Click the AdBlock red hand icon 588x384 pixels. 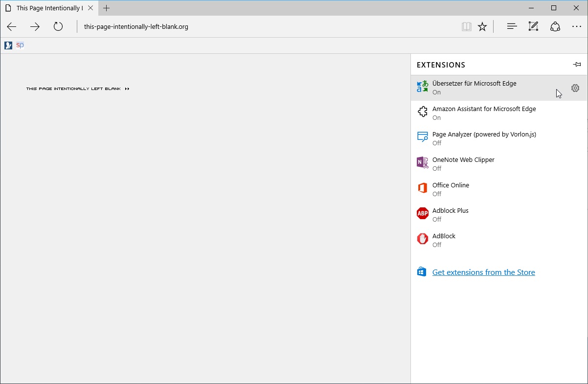[422, 239]
